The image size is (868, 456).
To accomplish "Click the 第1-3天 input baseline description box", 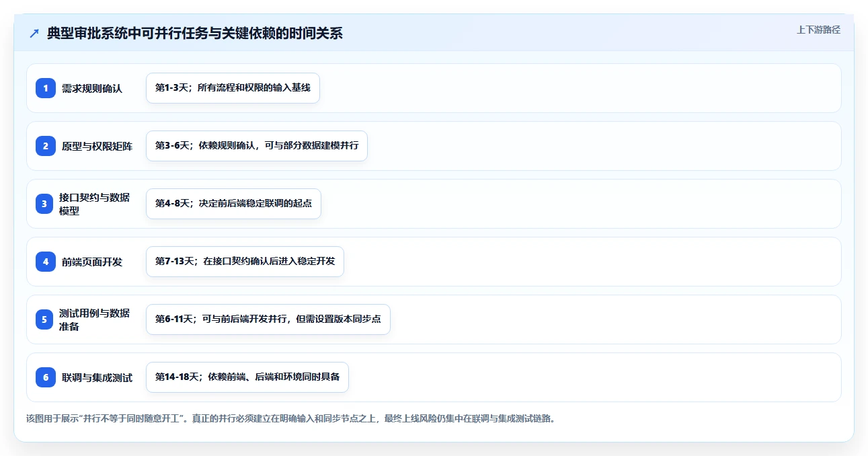I will pyautogui.click(x=233, y=88).
